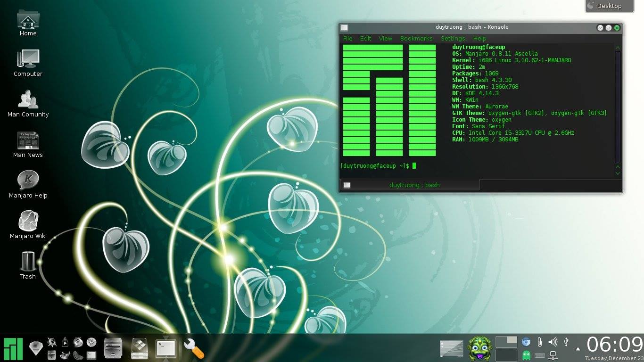Show hidden system tray icons arrow
This screenshot has width=644, height=362.
tap(578, 349)
